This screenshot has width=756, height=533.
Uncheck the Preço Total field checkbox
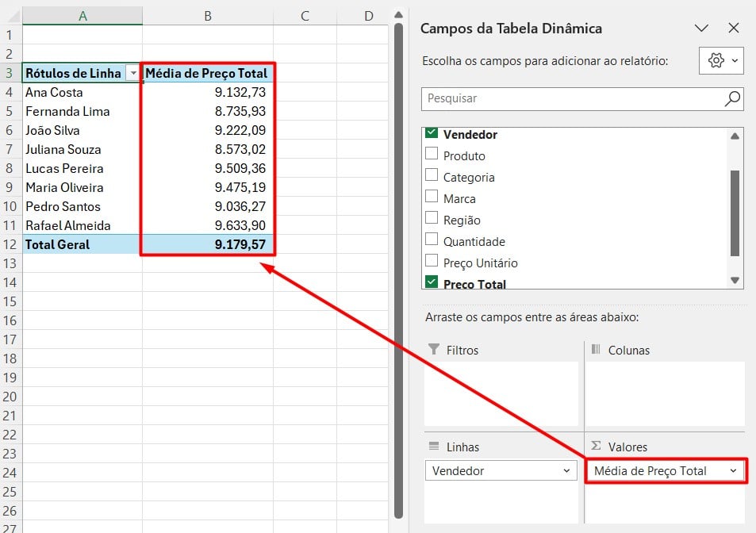[432, 282]
